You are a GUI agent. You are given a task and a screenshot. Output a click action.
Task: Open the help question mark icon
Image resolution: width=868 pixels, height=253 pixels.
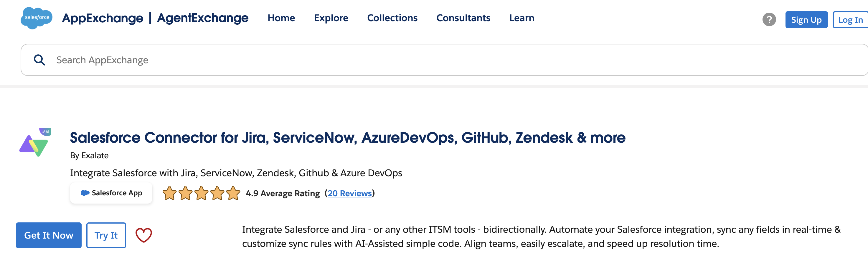(x=769, y=19)
